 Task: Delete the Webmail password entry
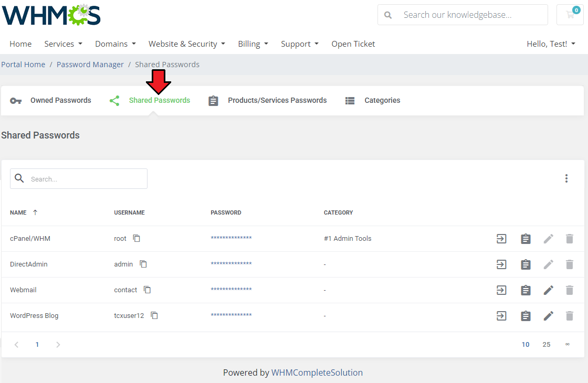(x=569, y=290)
